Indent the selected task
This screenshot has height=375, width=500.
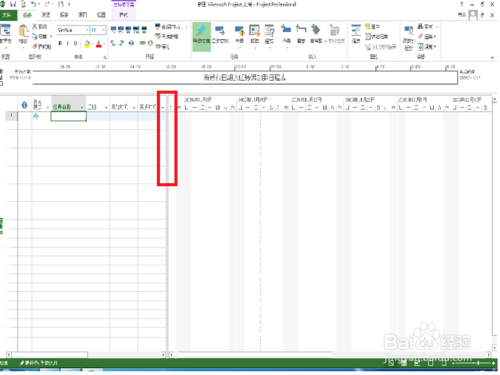point(121,43)
